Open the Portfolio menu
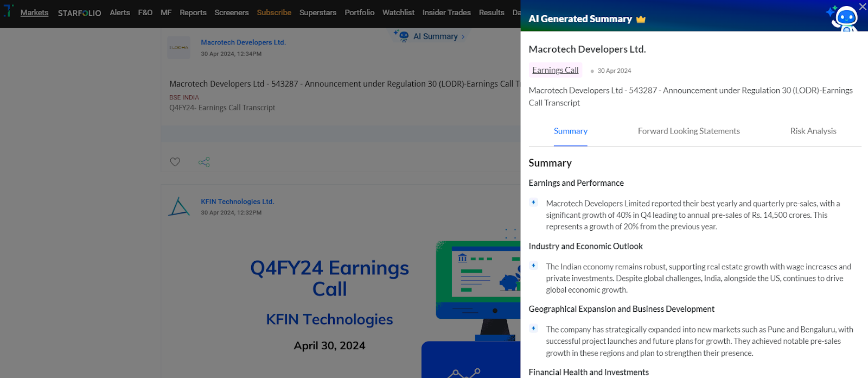 coord(360,12)
